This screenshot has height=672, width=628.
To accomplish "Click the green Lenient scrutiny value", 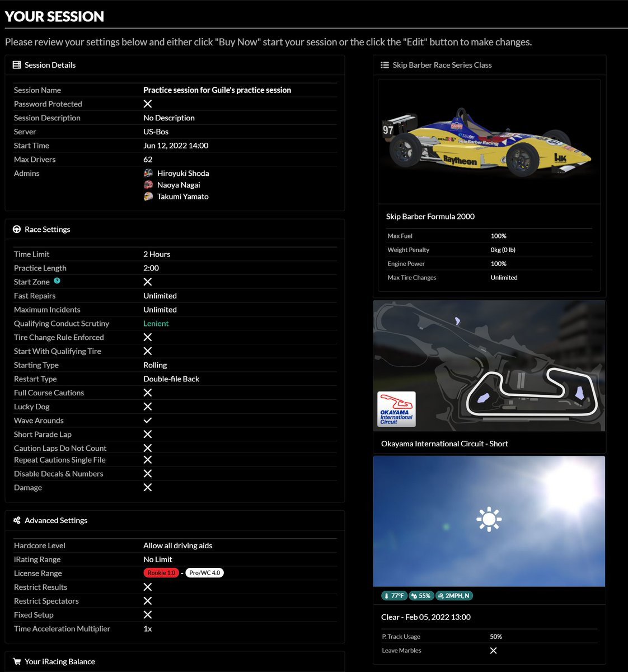I will click(156, 324).
